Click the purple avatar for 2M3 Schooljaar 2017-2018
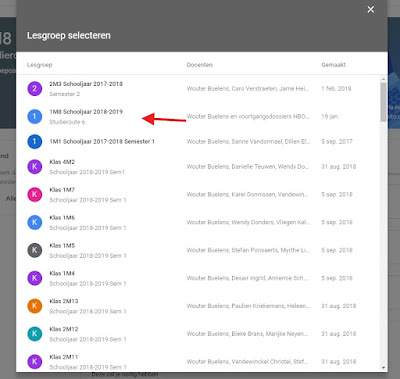The width and height of the screenshot is (400, 379). (34, 89)
